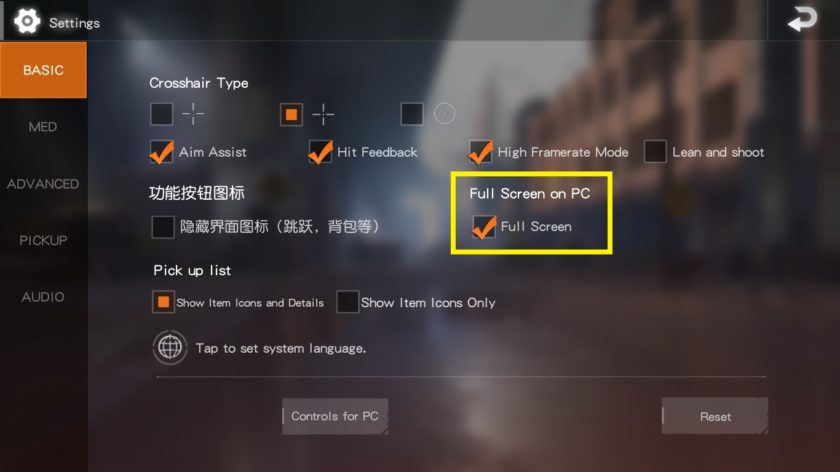
Task: Click the Settings gear icon
Action: (x=27, y=21)
